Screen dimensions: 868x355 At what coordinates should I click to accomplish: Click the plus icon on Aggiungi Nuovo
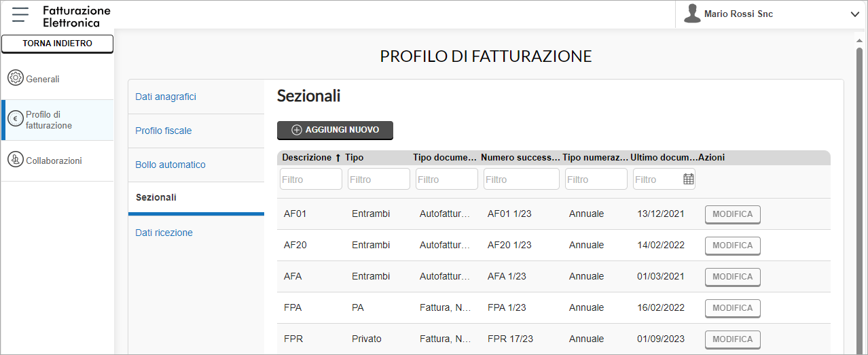coord(297,130)
